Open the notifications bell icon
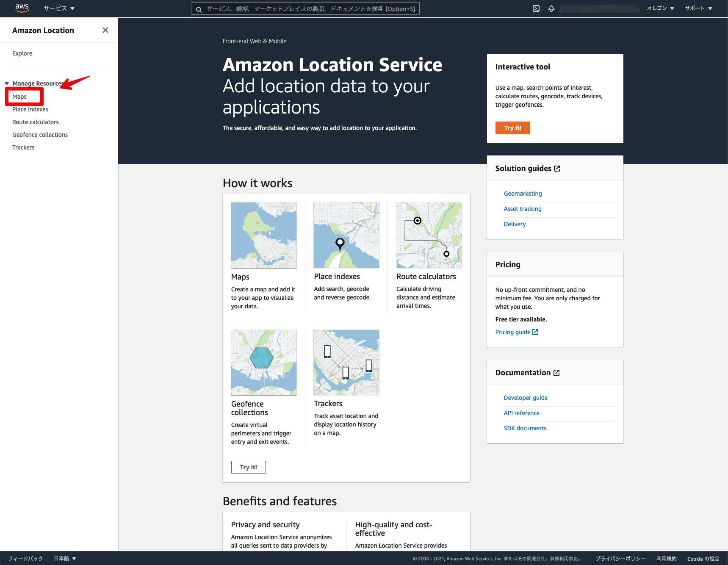Screen dimensions: 728x565 pos(551,8)
